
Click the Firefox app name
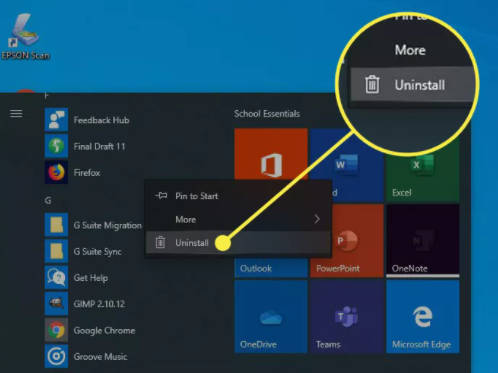coord(87,173)
